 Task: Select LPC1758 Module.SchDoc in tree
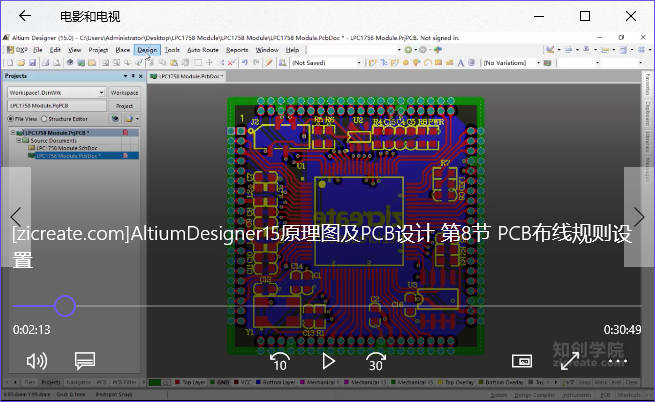tap(67, 148)
